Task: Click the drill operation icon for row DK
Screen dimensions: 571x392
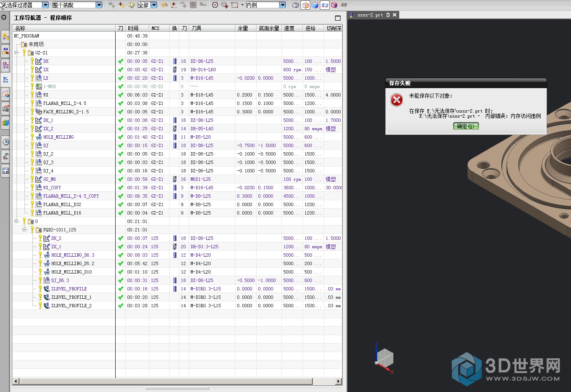Action: point(39,61)
